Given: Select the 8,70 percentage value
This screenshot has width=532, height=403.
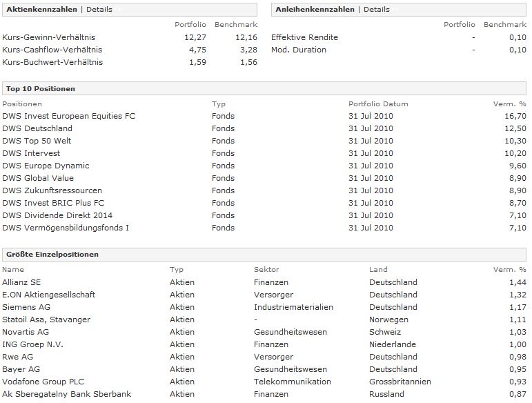Looking at the screenshot, I should pos(518,203).
